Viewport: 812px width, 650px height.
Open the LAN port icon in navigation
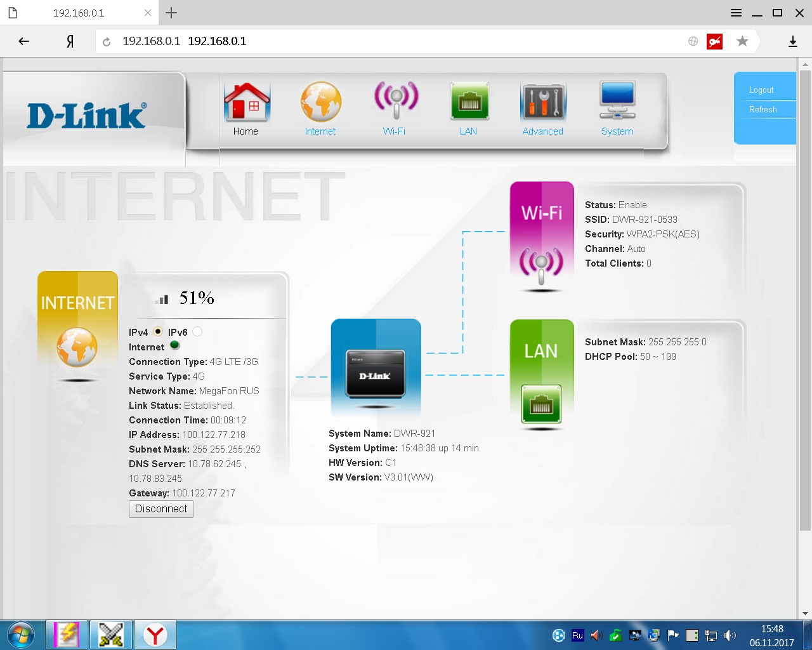(x=469, y=101)
